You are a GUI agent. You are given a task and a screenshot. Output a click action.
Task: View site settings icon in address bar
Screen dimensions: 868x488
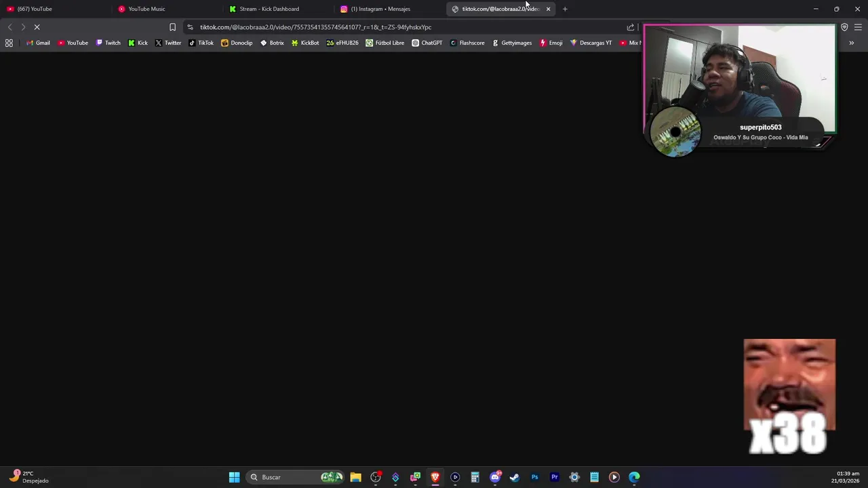tap(190, 27)
